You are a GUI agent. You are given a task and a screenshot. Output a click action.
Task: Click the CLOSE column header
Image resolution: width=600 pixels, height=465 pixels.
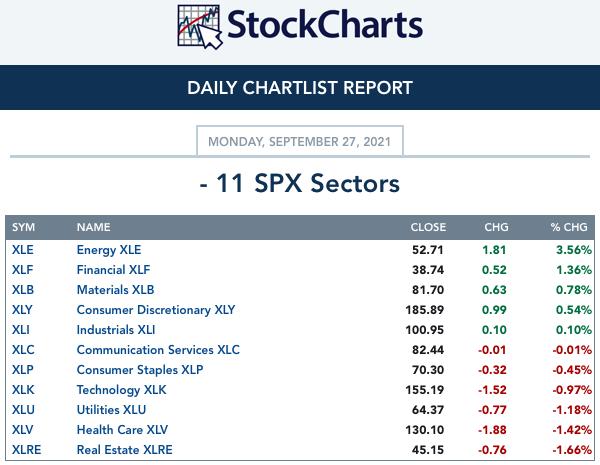point(428,227)
